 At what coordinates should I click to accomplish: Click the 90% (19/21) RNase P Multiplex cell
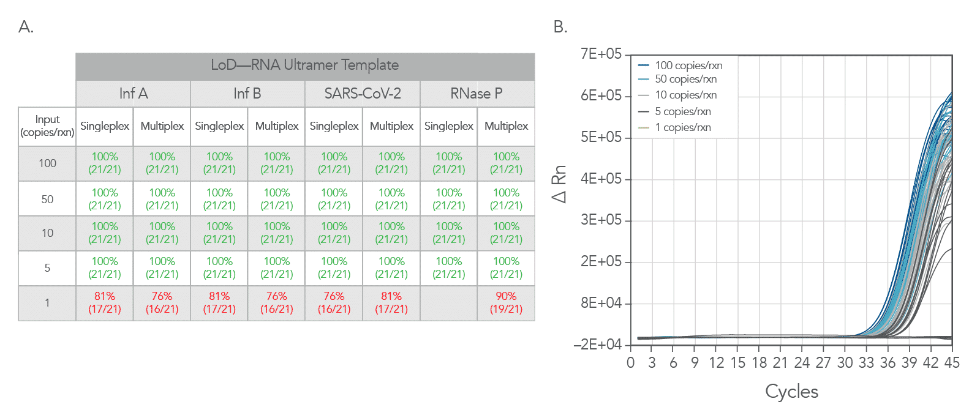click(x=506, y=302)
